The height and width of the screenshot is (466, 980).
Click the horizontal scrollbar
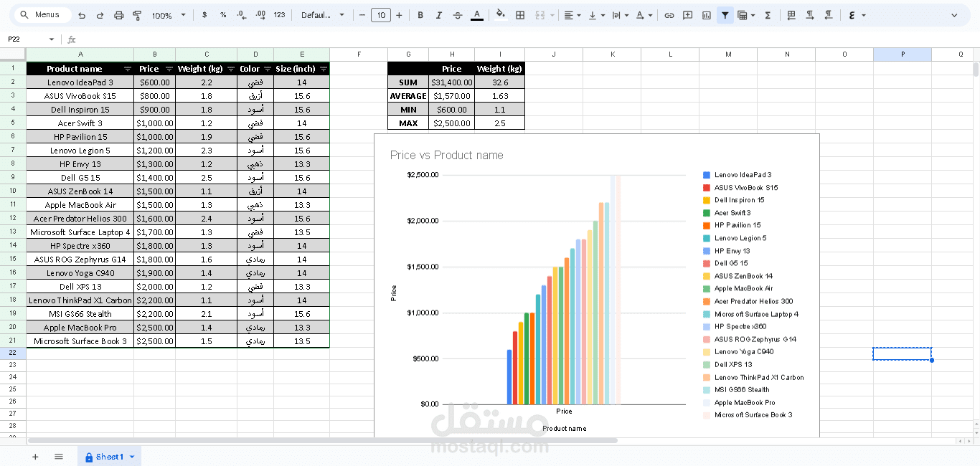pos(323,440)
